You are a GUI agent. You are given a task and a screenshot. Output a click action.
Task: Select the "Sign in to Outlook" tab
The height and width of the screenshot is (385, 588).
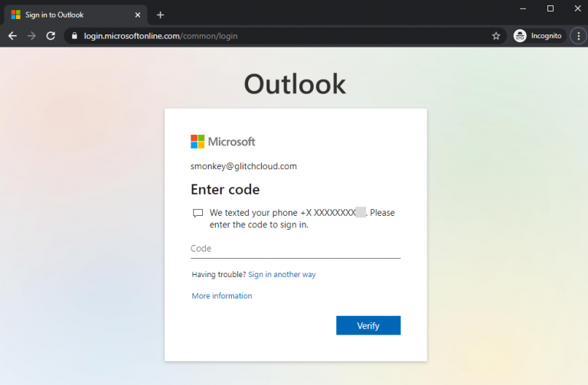[x=69, y=15]
